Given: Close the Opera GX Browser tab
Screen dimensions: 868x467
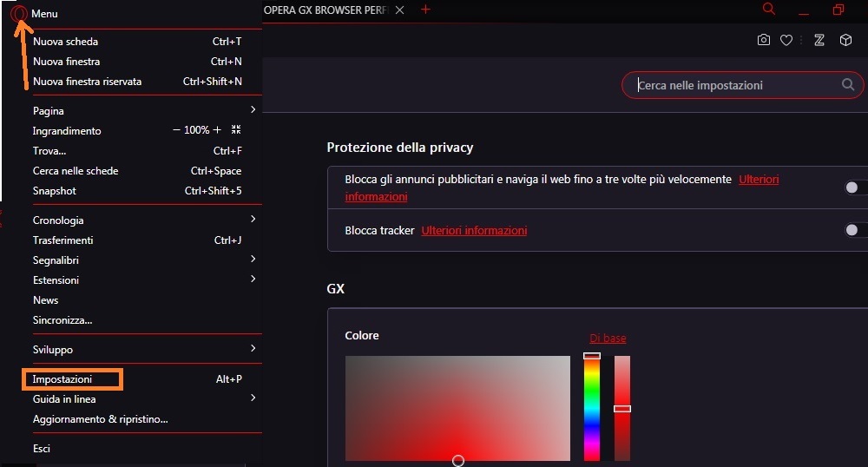Looking at the screenshot, I should (399, 10).
